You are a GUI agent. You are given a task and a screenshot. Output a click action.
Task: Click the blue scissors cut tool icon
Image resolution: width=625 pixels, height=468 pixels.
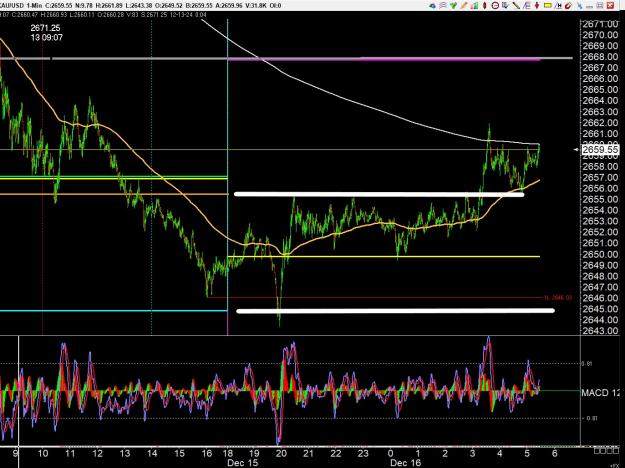[579, 6]
